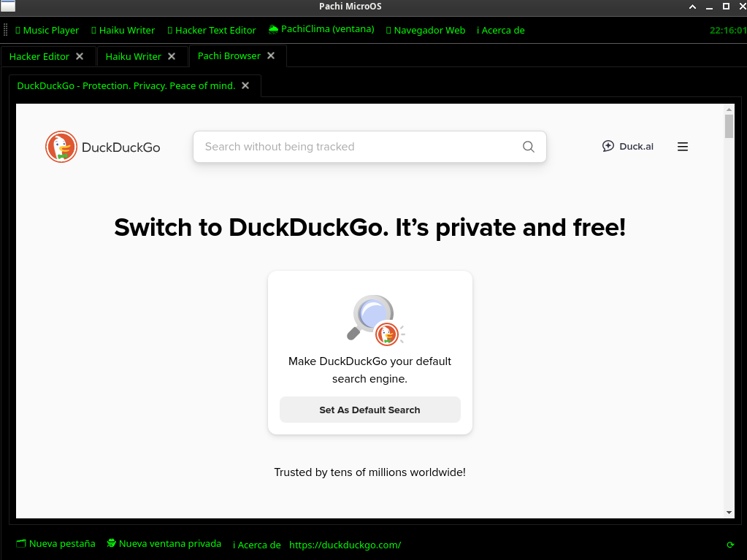Open Music Player from the toolbar
Viewport: 747px width, 560px height.
pyautogui.click(x=47, y=30)
